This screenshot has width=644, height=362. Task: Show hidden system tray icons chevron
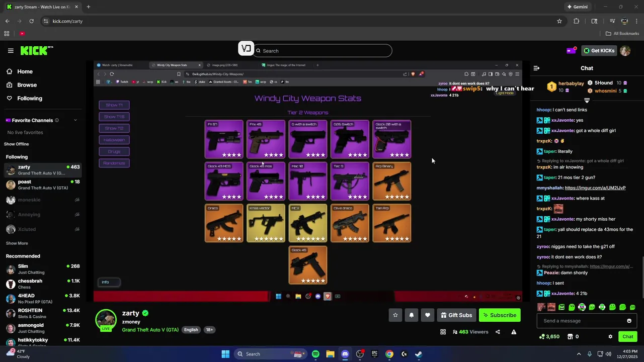pos(579,354)
